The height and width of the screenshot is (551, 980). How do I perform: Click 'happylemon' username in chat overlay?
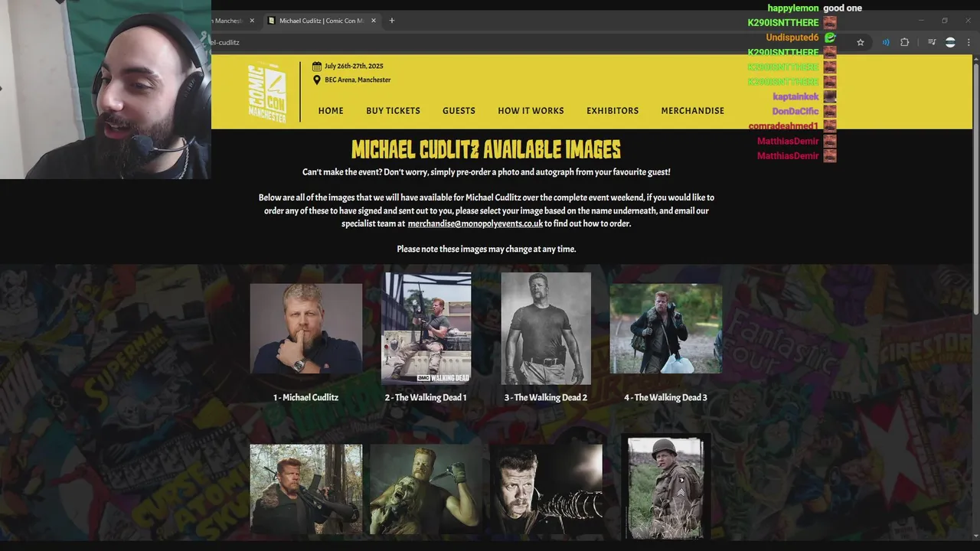(793, 8)
